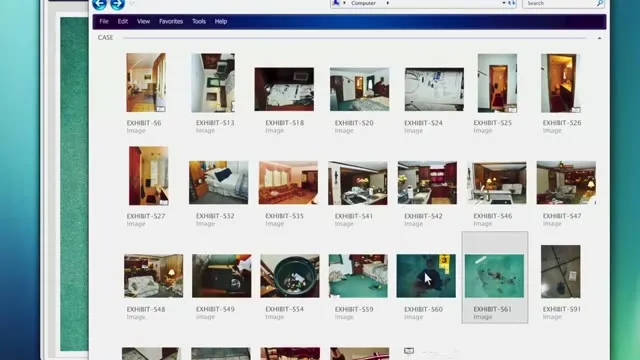Select the EXHIBIT-S25 image thumbnail
The width and height of the screenshot is (640, 360).
point(498,83)
